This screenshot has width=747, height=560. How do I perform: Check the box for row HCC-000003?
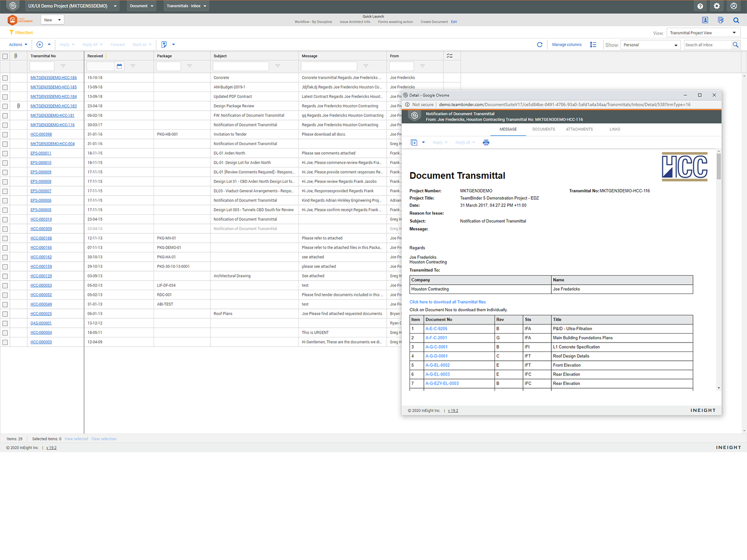(5, 342)
